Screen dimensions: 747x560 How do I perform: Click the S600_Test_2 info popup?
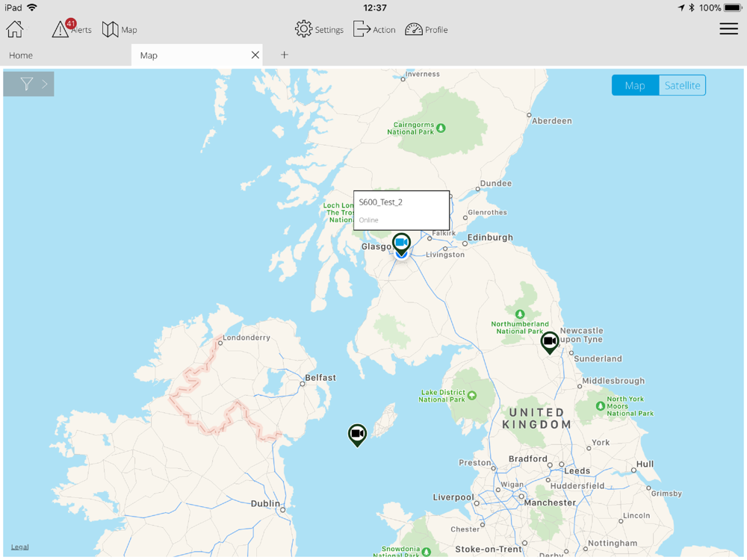coord(401,211)
